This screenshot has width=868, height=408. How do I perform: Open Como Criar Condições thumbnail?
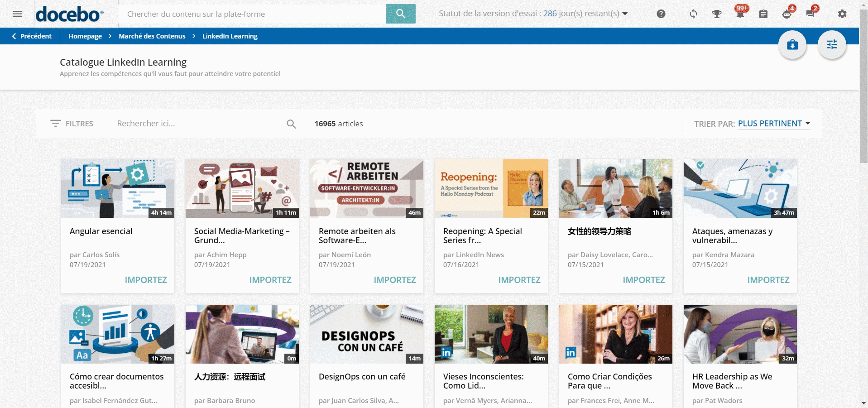click(x=616, y=334)
